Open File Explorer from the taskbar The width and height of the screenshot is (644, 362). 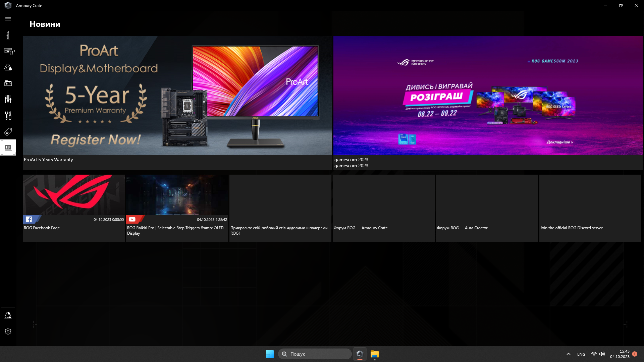[375, 354]
